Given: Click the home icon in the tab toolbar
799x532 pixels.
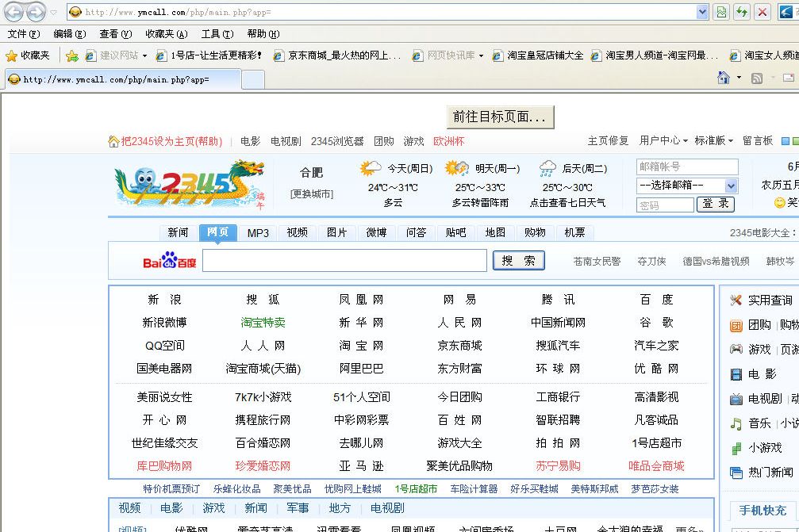Looking at the screenshot, I should pyautogui.click(x=723, y=78).
